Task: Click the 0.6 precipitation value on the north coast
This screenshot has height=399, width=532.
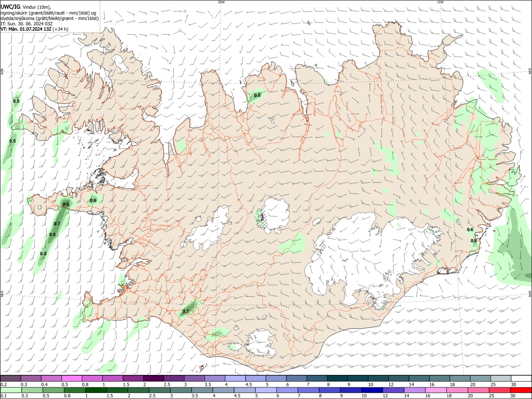Action: (x=257, y=95)
